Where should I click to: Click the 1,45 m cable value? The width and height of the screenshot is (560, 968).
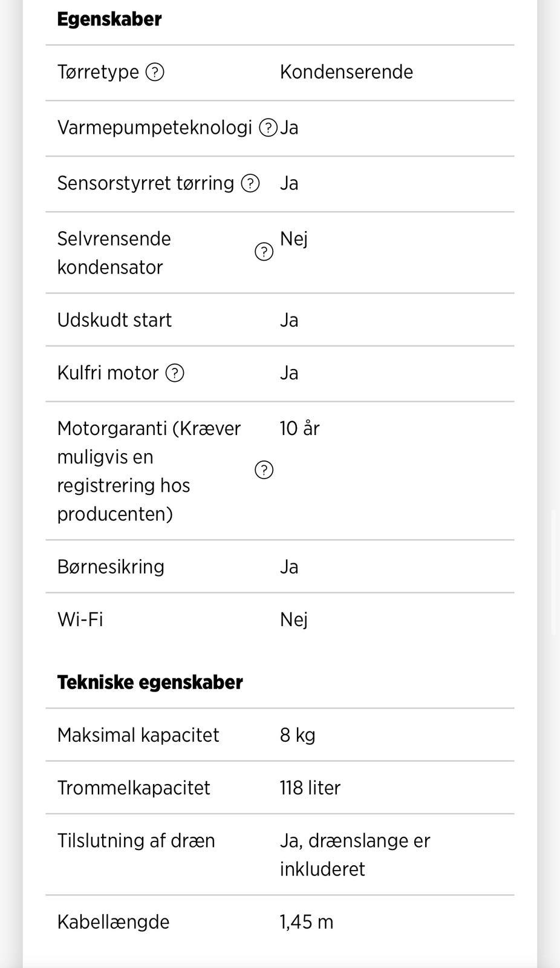point(306,922)
